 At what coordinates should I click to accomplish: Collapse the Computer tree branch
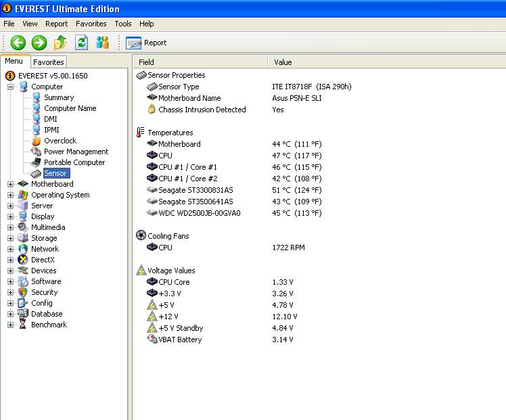pos(10,87)
